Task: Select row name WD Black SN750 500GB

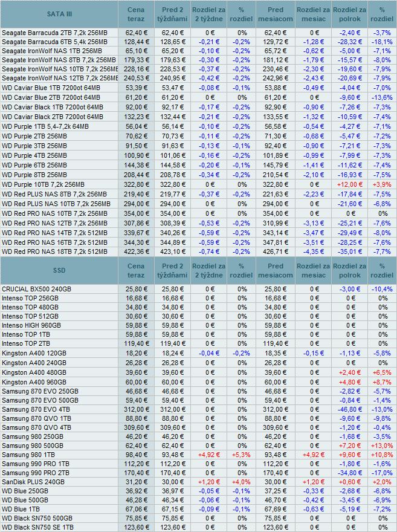Action: (37, 519)
